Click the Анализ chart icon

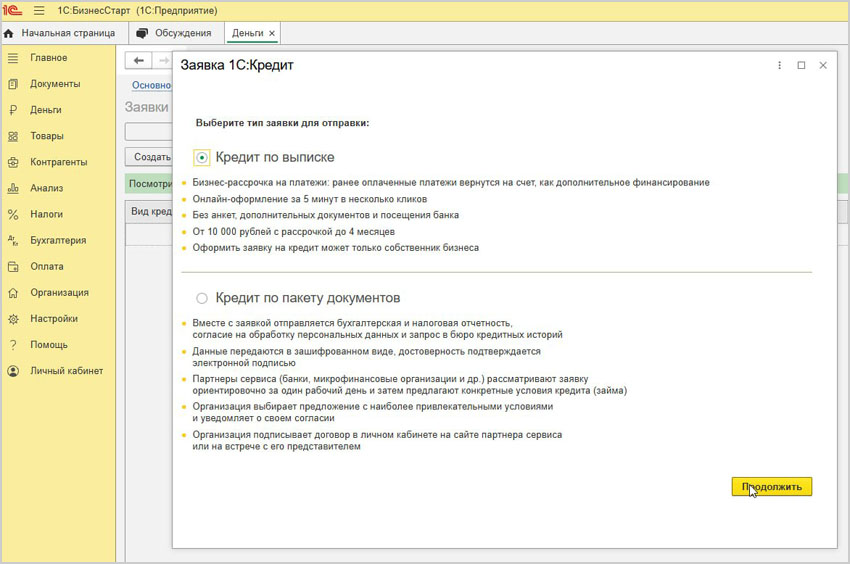pos(13,188)
